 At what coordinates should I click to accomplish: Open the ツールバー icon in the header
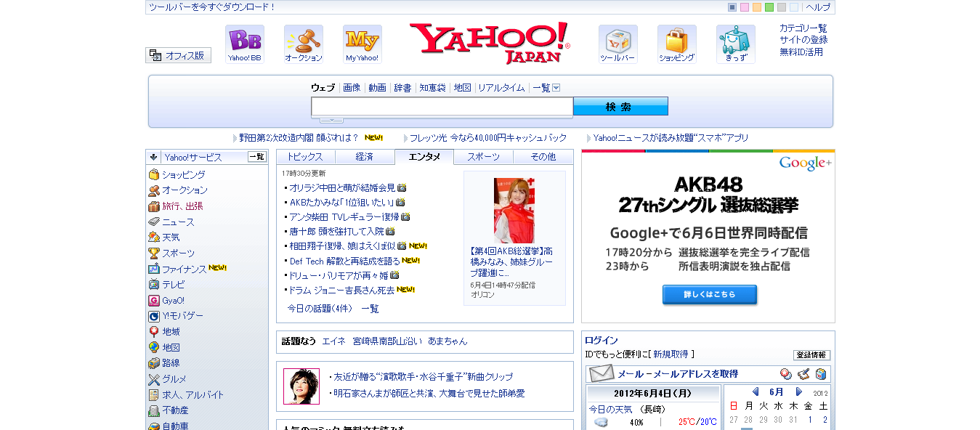pos(618,44)
